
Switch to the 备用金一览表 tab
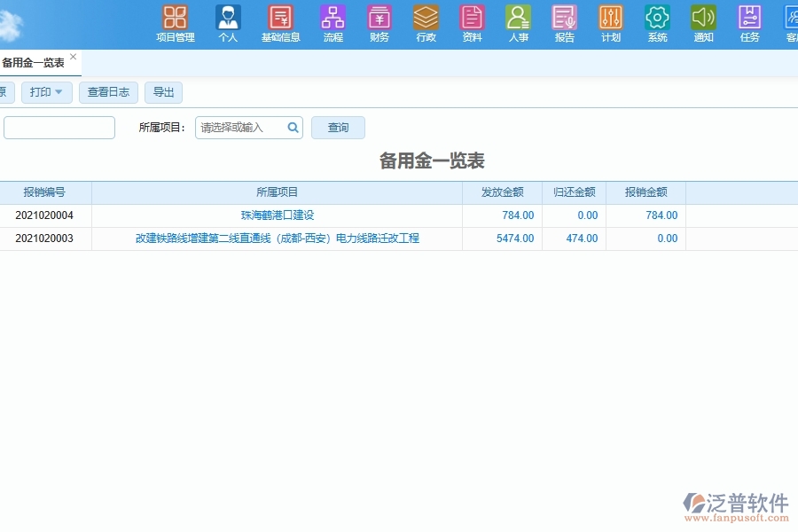[x=35, y=62]
